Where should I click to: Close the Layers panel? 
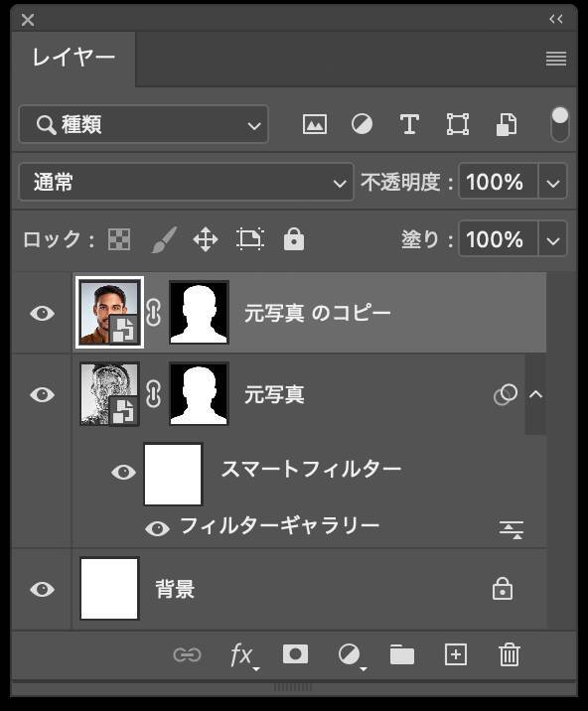28,20
